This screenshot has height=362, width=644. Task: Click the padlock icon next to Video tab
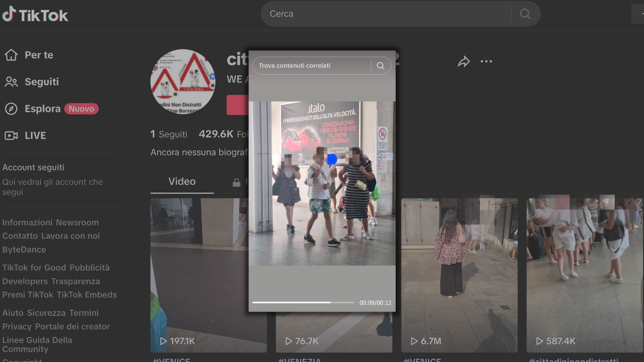point(236,182)
